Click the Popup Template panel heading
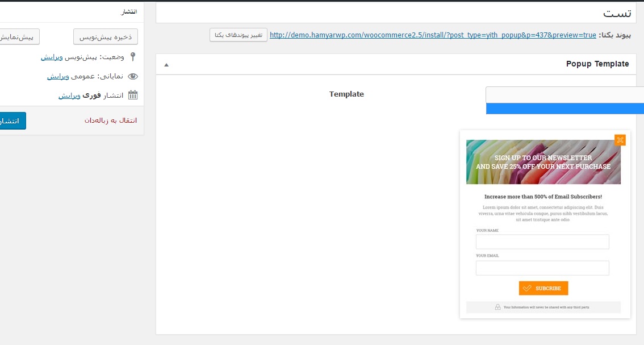 point(597,64)
